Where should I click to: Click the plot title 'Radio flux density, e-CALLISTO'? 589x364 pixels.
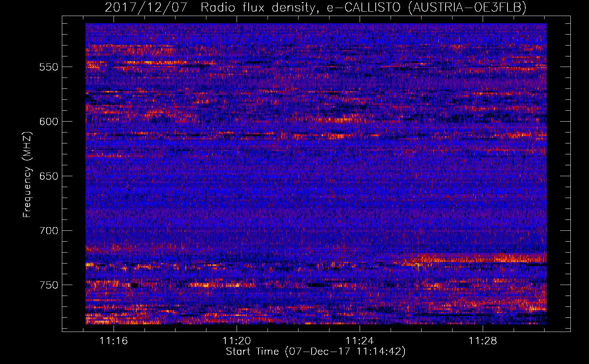pyautogui.click(x=301, y=8)
